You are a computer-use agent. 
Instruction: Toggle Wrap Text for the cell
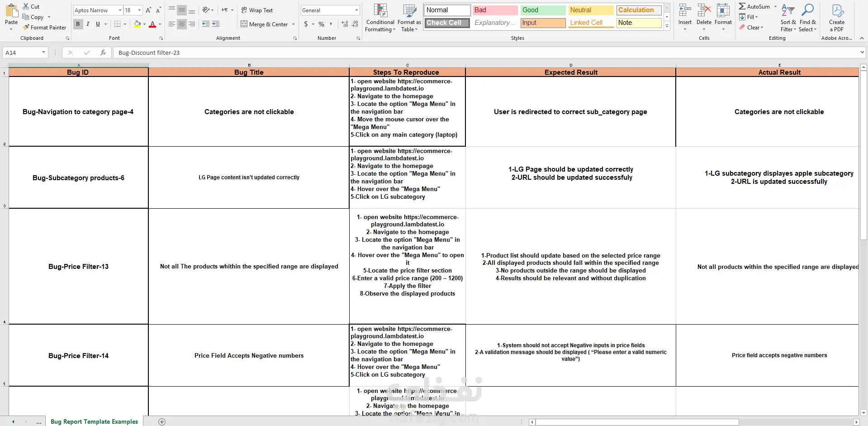tap(257, 10)
